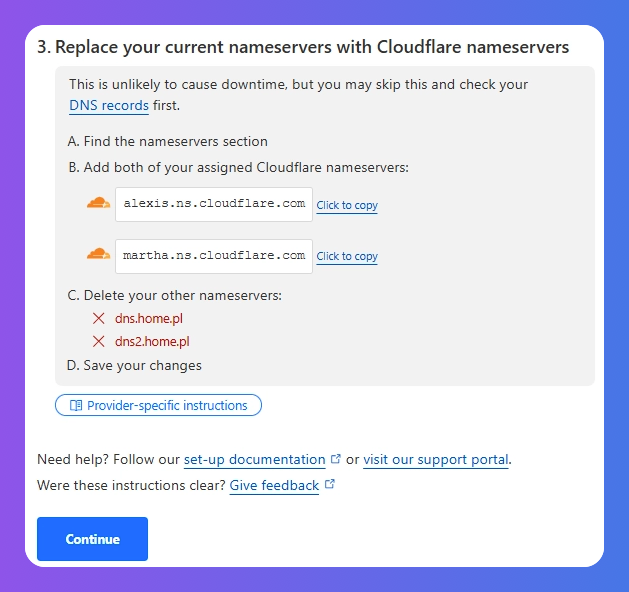Click the red X next to dns.home.pl
This screenshot has width=629, height=592.
point(99,318)
